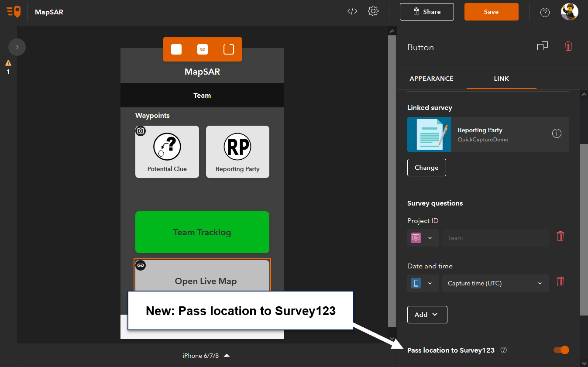
Task: Duplicate the Button using the copy icon
Action: coord(543,45)
